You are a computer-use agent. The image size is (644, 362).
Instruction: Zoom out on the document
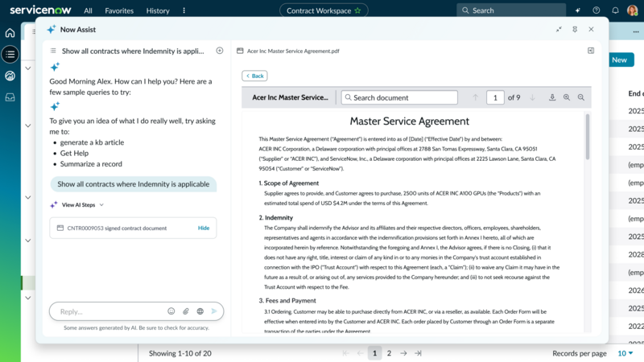pos(581,97)
